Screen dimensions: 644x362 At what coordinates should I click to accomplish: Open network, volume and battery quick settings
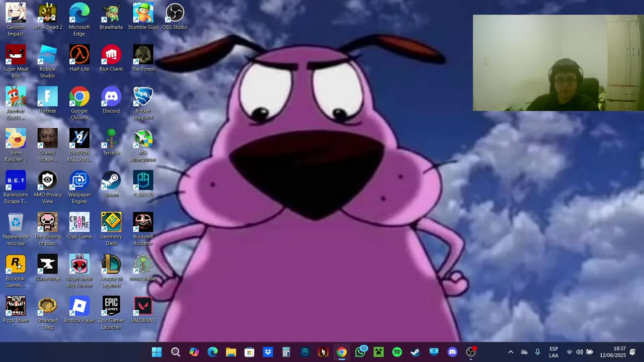click(579, 352)
